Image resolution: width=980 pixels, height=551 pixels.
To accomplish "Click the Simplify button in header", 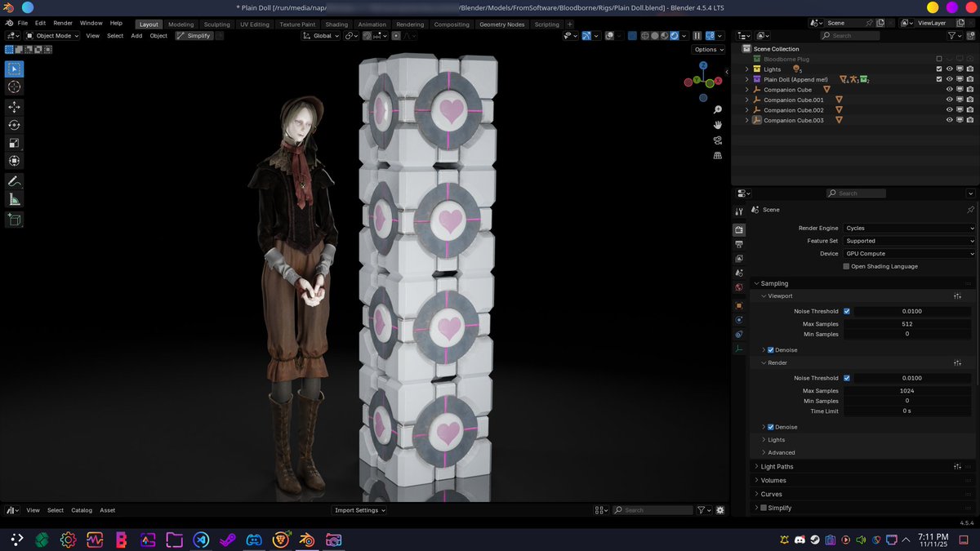I will pyautogui.click(x=194, y=36).
